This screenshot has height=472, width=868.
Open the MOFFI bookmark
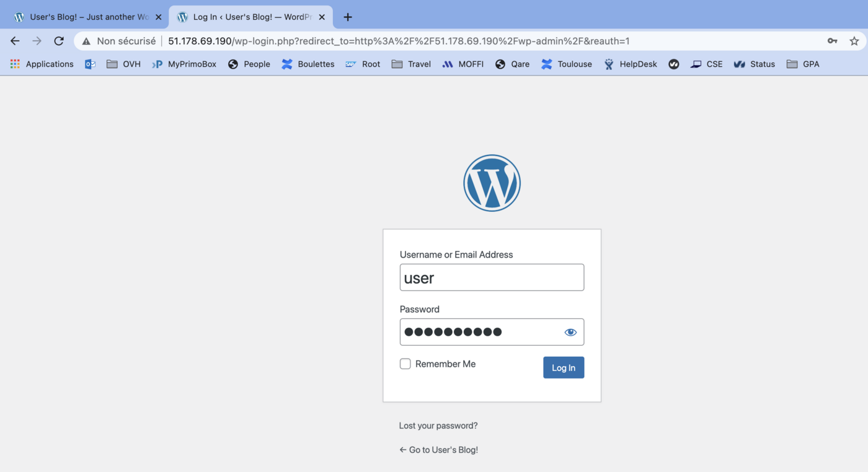463,64
